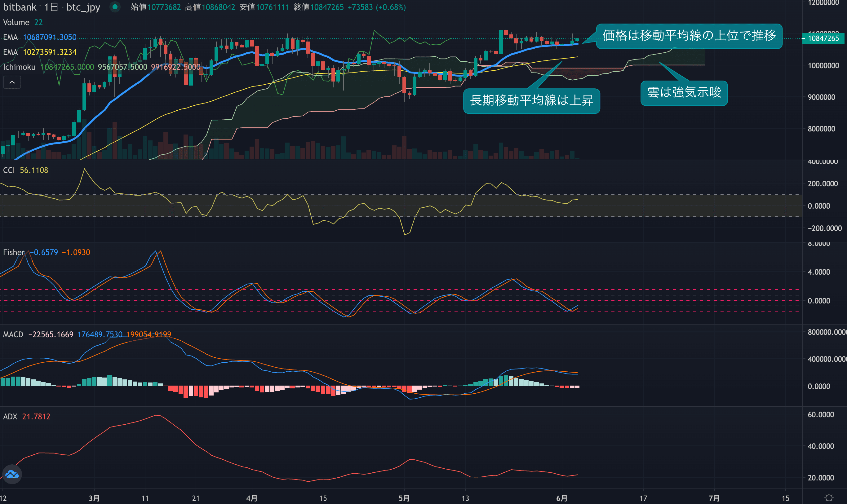
Task: Select annotation 雲は強気示唆
Action: [684, 93]
